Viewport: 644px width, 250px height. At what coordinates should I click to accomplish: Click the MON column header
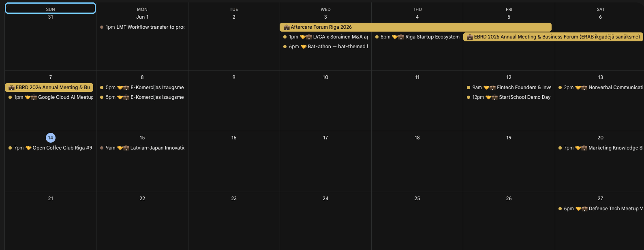click(x=142, y=9)
